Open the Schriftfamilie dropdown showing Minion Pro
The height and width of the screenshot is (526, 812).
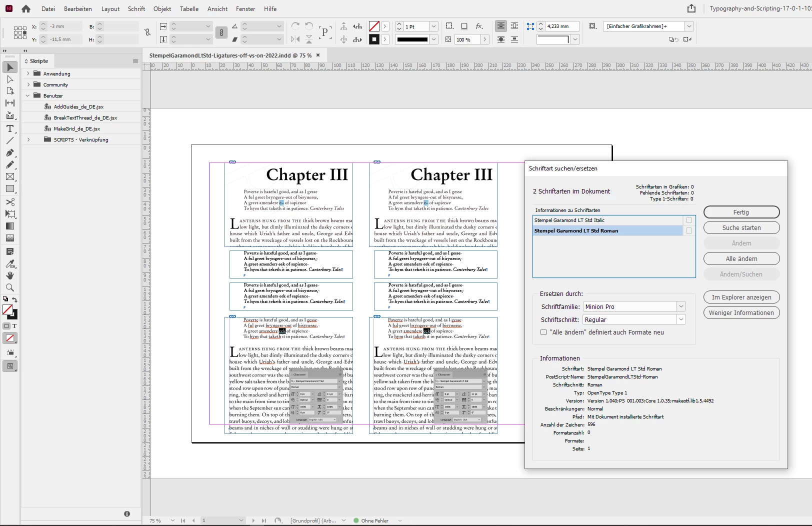click(680, 306)
